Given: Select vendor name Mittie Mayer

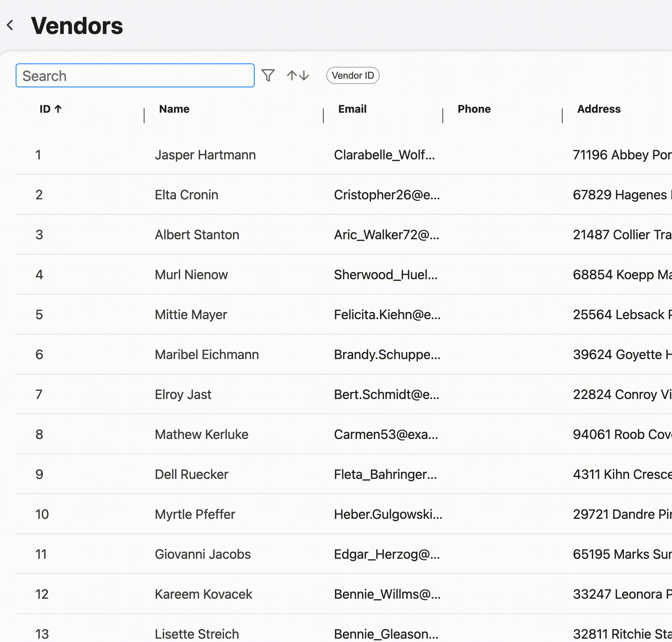Looking at the screenshot, I should coord(191,315).
